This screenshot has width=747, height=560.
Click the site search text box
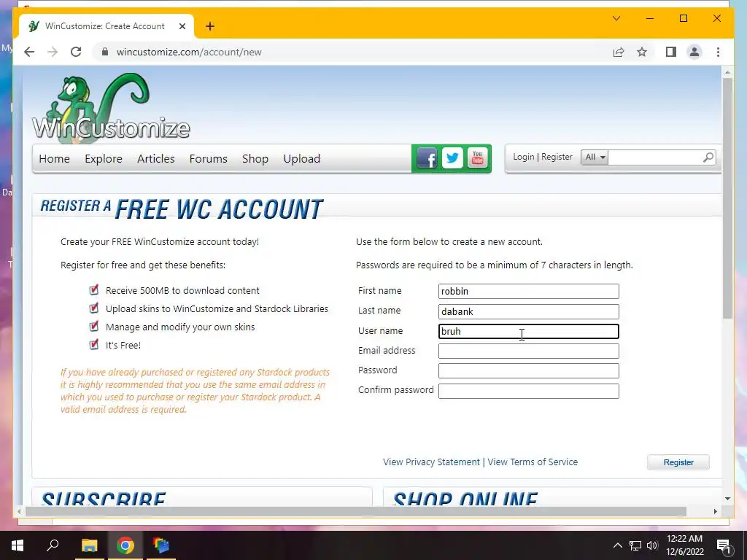click(655, 157)
